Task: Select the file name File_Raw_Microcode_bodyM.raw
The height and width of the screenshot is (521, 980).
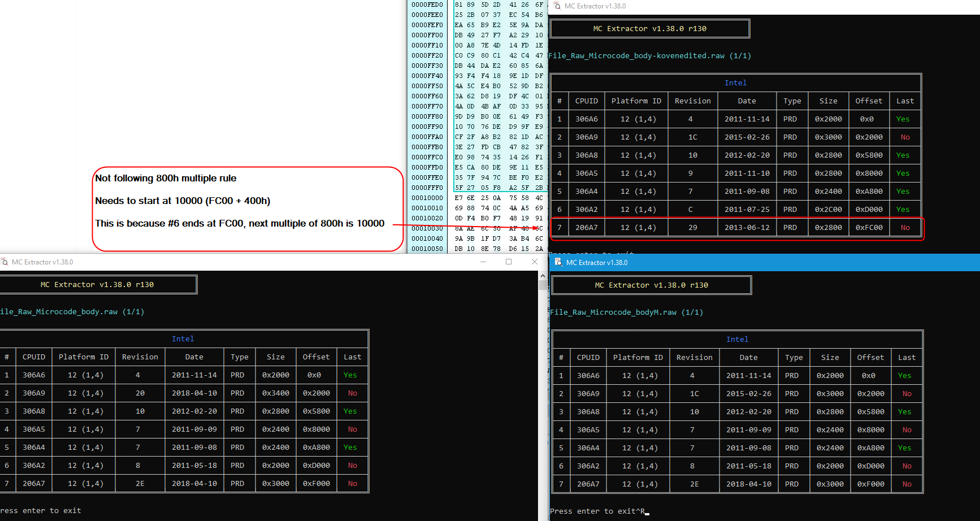Action: pyautogui.click(x=613, y=312)
